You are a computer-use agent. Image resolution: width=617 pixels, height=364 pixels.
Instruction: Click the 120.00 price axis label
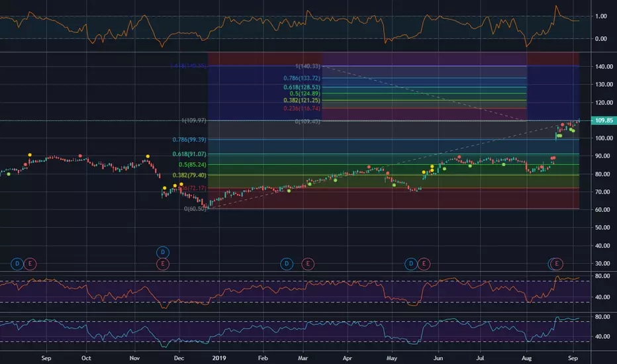tap(604, 103)
